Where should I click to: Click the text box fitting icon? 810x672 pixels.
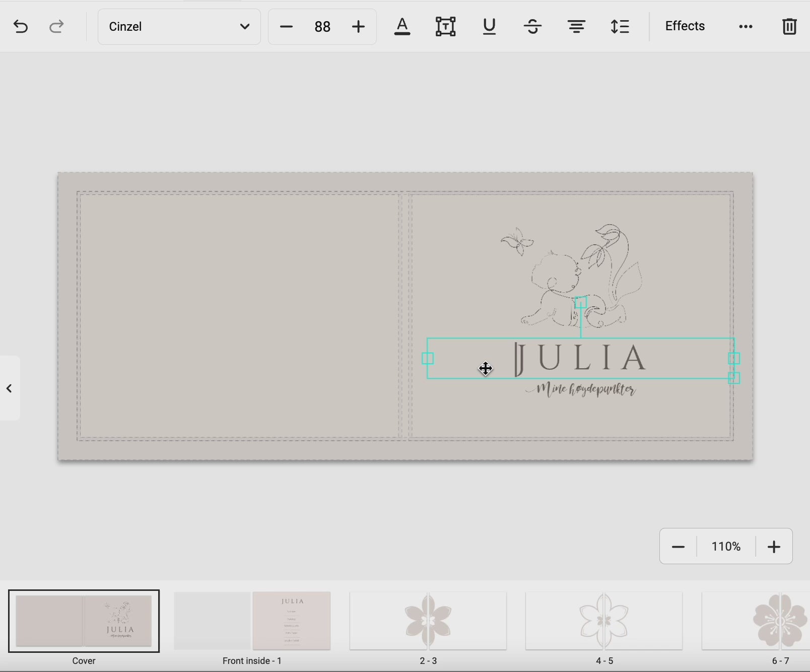[445, 27]
